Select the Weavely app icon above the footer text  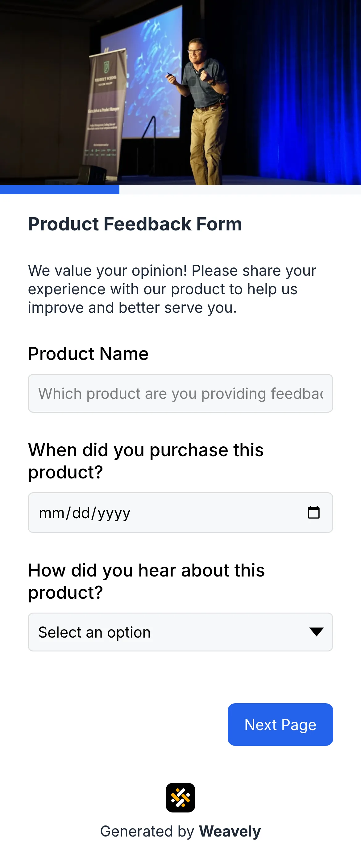(x=180, y=796)
